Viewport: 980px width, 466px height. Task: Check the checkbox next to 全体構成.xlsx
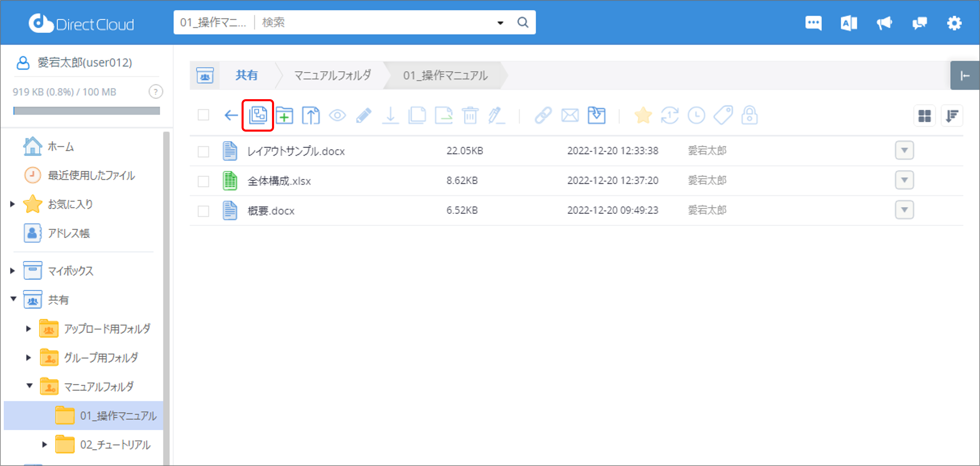coord(203,181)
